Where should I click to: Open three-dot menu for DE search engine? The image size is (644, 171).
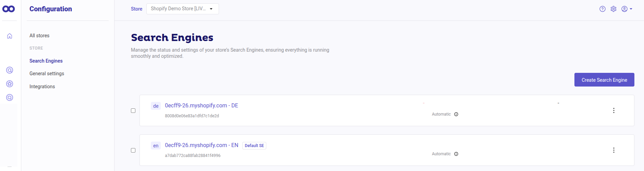coord(613,110)
